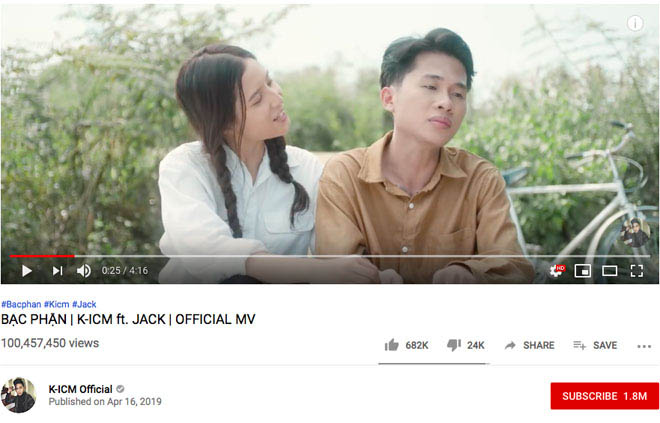Open the #Jack hashtag link

coord(84,304)
